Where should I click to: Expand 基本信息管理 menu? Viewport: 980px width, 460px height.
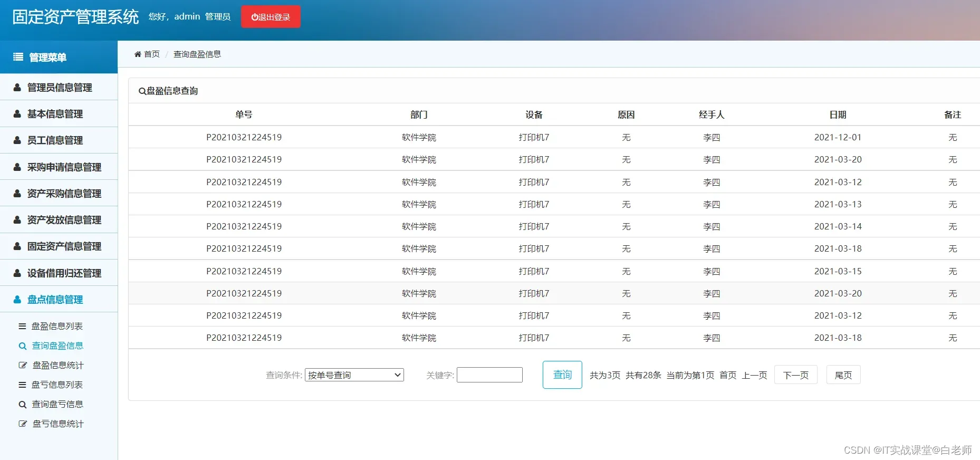point(59,114)
